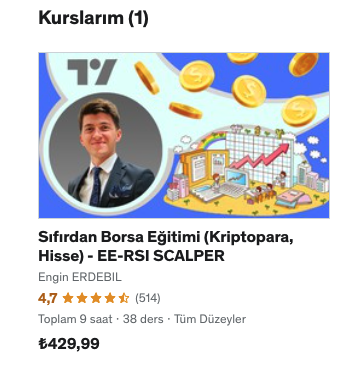
Task: Click the largest gold dollar coin at the thumbnail's right edge
Action: [x=299, y=111]
